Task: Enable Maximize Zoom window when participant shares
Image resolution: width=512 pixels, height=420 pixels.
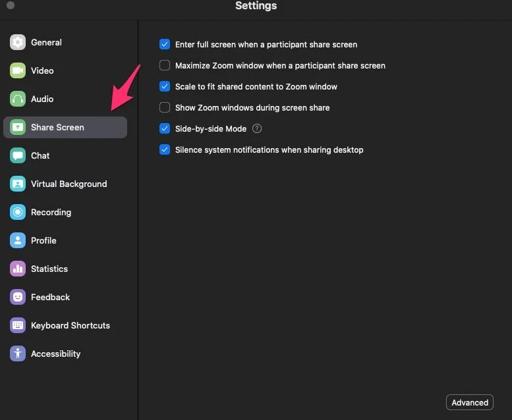Action: 165,65
